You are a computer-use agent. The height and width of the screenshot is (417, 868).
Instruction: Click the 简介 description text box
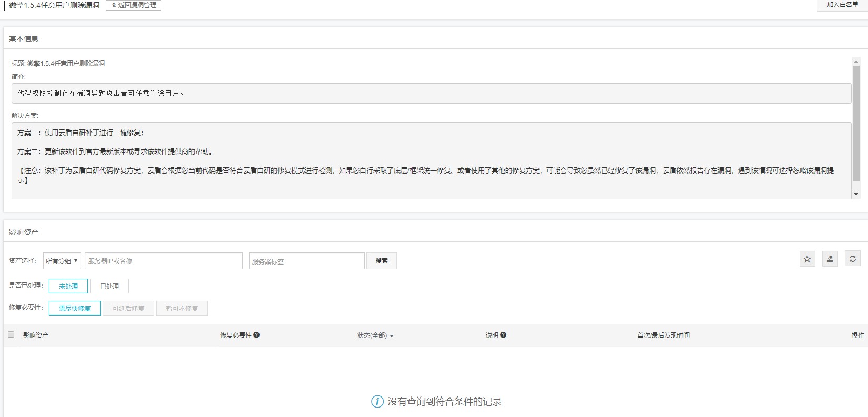click(x=431, y=93)
